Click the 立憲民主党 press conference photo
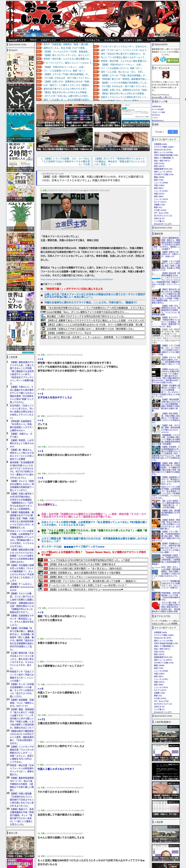 [70, 212]
